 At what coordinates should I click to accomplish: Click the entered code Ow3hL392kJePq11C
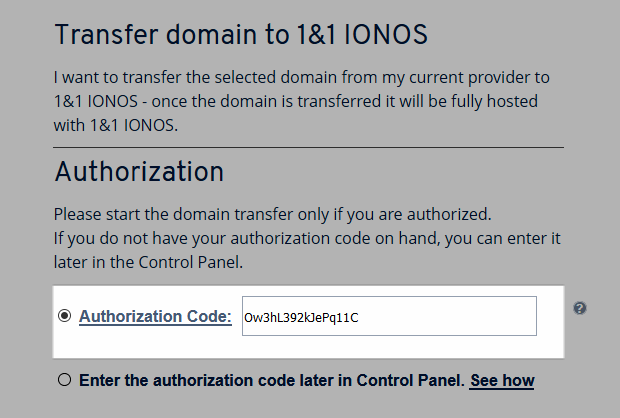click(301, 317)
